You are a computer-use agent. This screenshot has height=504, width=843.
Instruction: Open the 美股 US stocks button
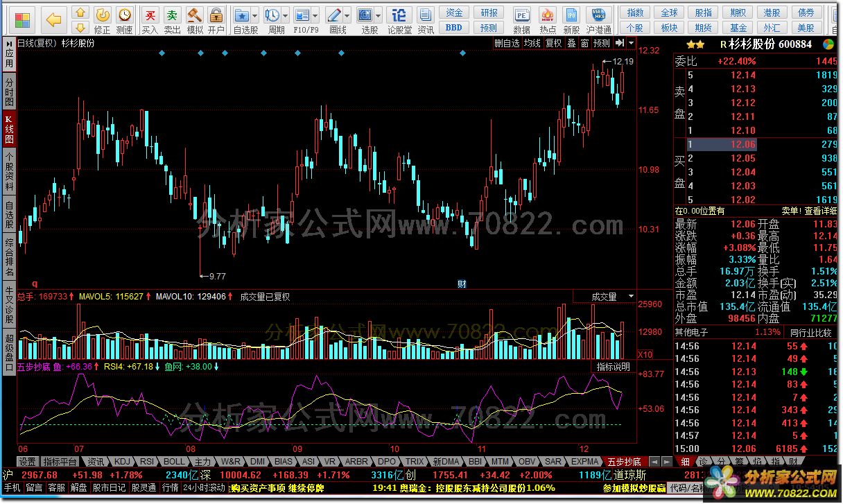point(806,28)
